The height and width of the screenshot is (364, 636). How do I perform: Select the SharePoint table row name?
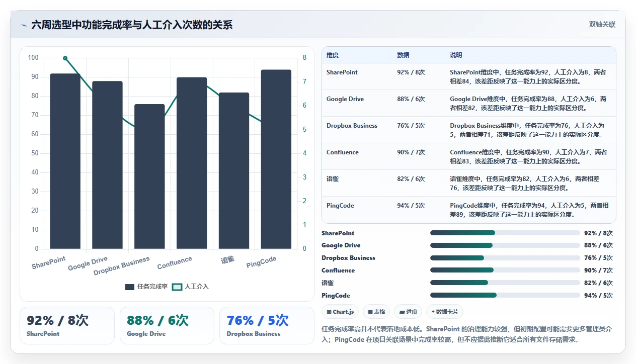[x=342, y=72]
